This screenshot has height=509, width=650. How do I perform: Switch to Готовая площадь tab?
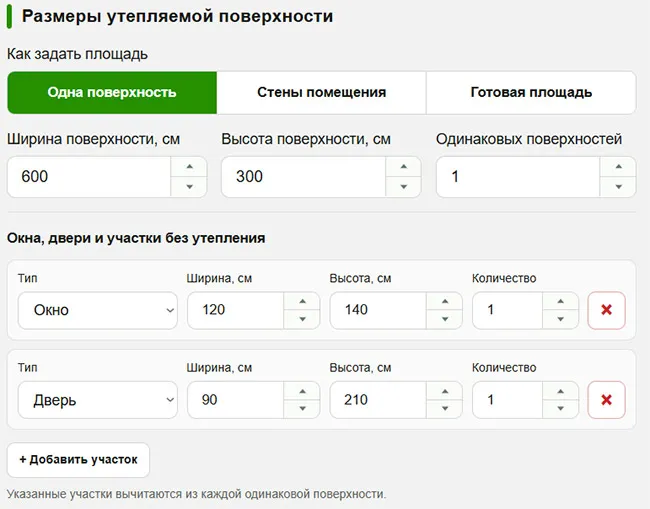click(531, 92)
